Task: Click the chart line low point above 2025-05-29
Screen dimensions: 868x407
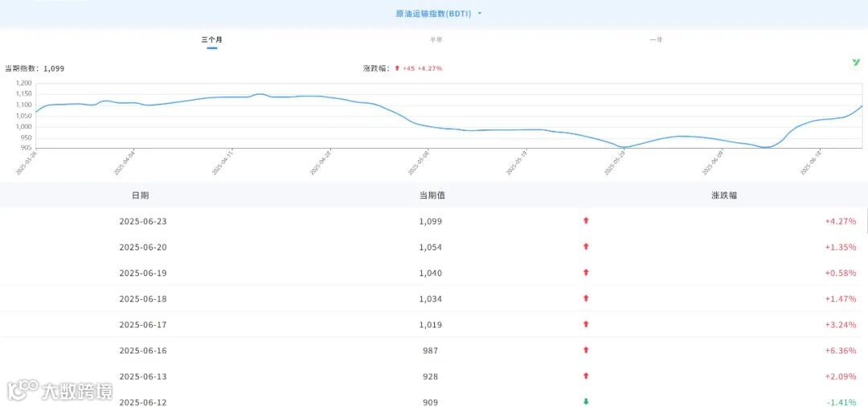Action: [625, 146]
